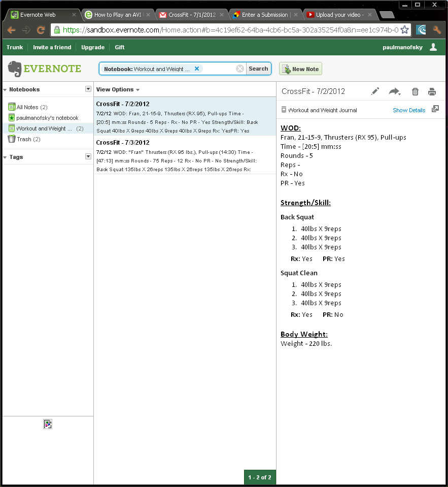Delete the note with the trash icon
The image size is (448, 487).
415,91
